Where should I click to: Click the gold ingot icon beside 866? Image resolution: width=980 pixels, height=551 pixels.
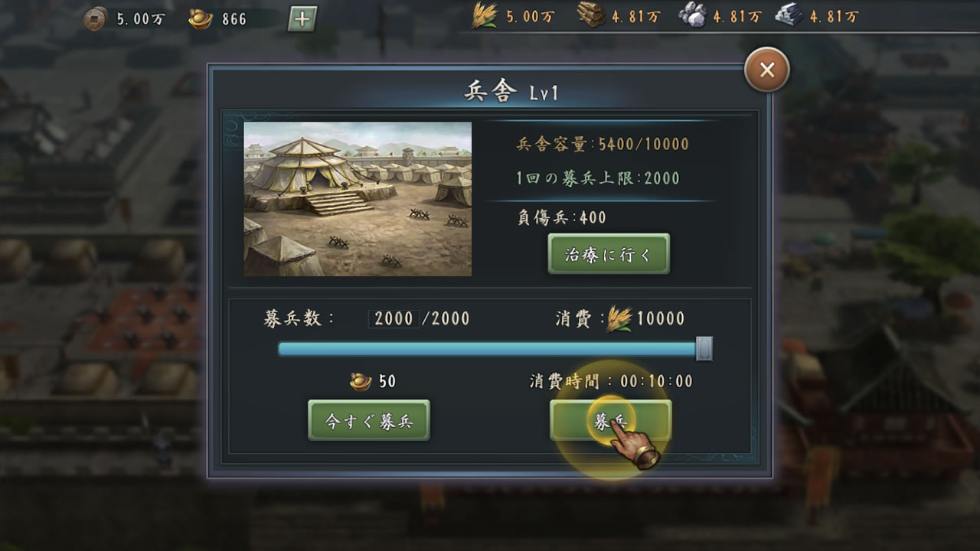201,18
